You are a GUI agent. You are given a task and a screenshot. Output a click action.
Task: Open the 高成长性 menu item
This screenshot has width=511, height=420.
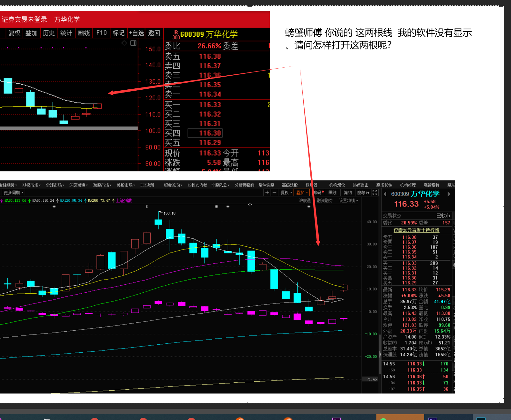(x=384, y=185)
